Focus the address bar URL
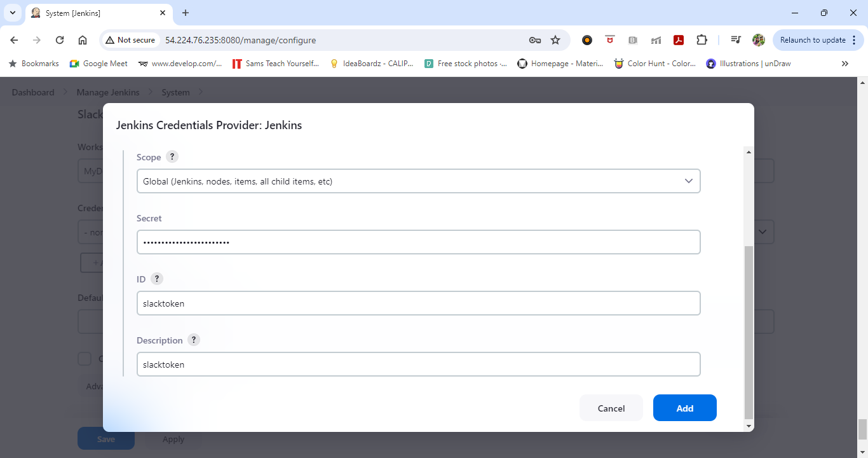The image size is (868, 458). pyautogui.click(x=240, y=40)
